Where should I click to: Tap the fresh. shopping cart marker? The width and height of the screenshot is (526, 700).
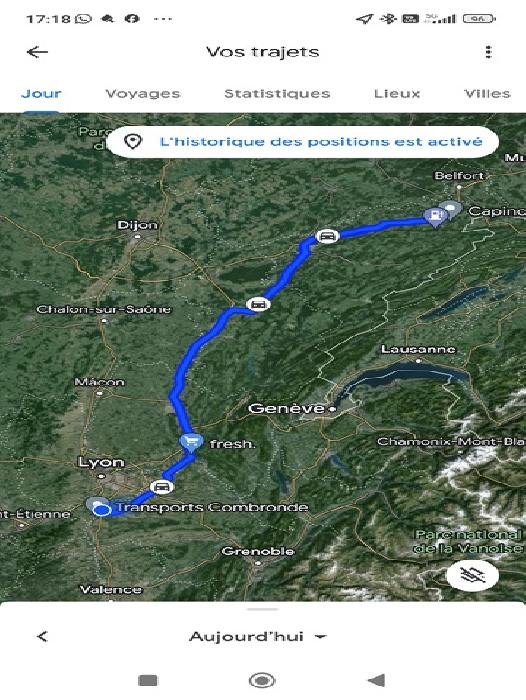click(192, 442)
